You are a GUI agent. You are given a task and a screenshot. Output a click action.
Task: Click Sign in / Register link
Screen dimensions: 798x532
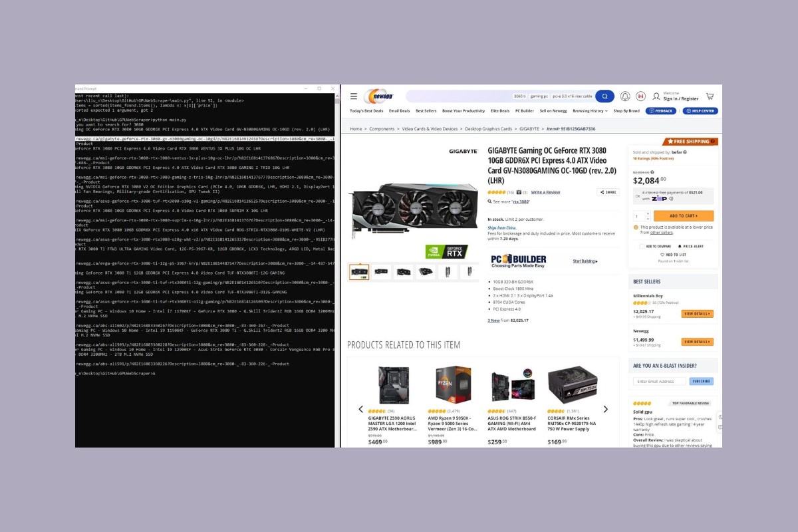click(x=681, y=98)
